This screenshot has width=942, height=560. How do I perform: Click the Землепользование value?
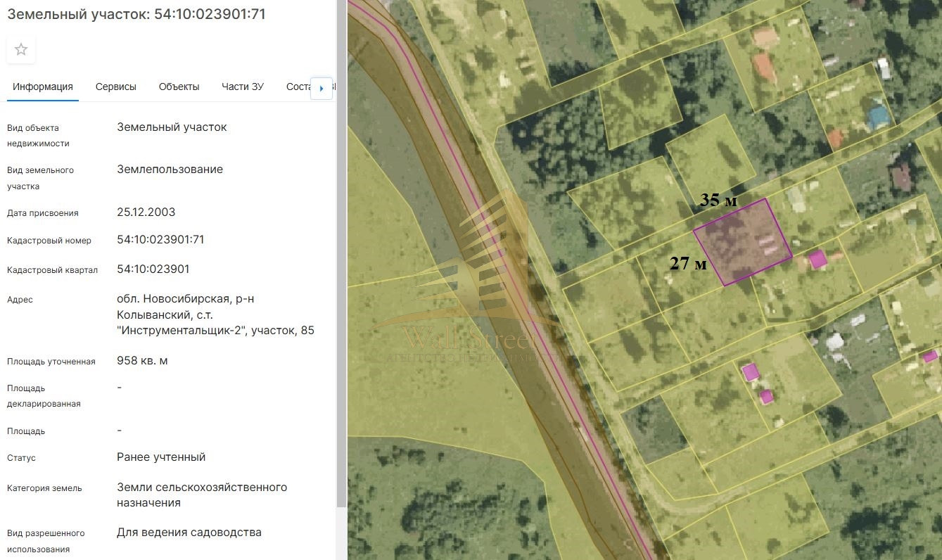(170, 170)
